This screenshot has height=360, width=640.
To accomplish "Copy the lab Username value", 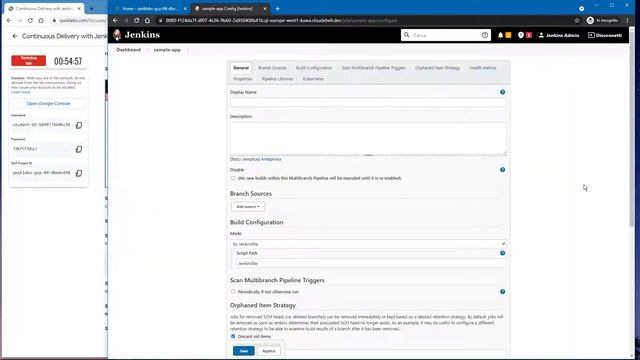I will coord(79,125).
